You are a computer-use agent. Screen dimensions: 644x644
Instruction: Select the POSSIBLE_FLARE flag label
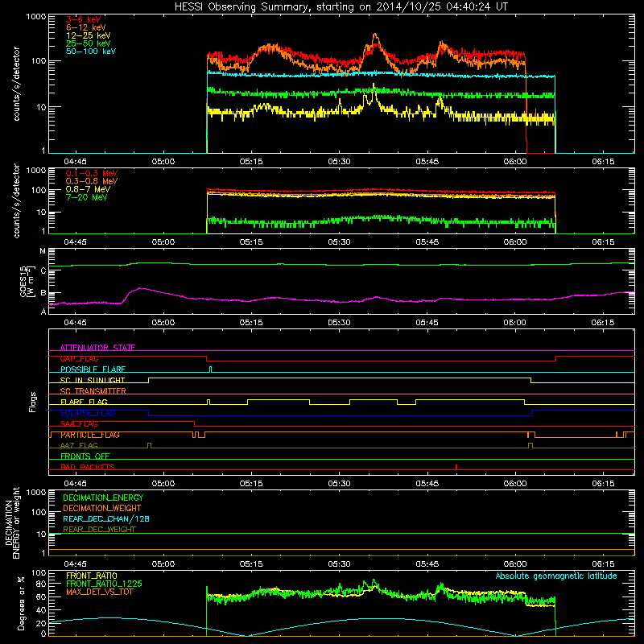(x=93, y=369)
